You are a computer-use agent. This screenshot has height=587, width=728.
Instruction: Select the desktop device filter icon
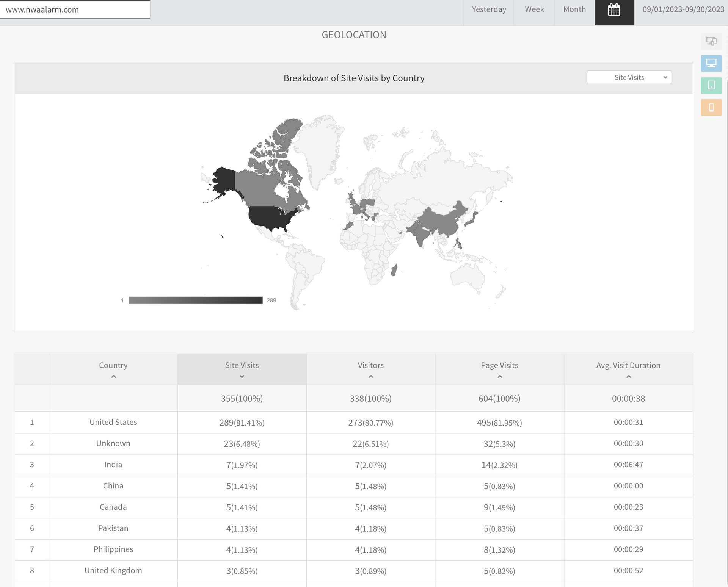(x=711, y=63)
